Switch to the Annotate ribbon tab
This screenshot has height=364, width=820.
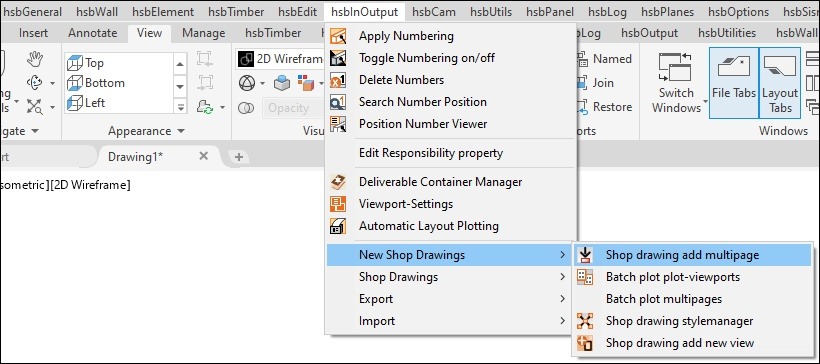coord(93,33)
